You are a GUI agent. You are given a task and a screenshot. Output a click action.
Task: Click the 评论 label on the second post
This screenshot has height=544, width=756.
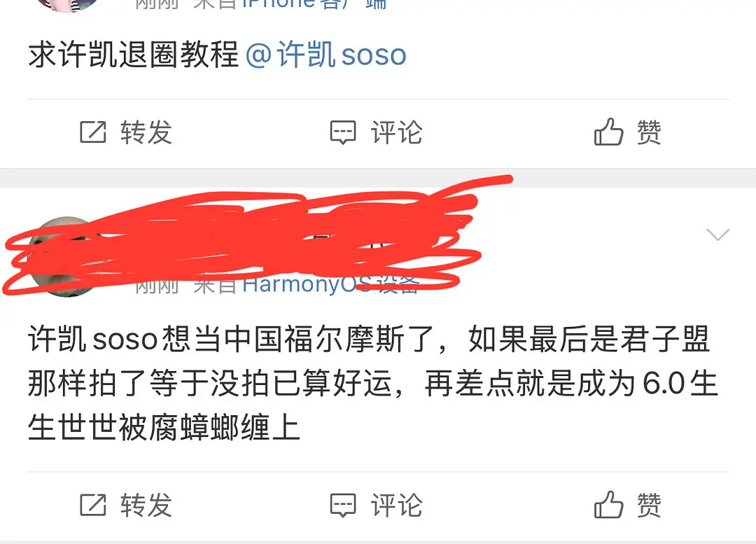(x=397, y=505)
